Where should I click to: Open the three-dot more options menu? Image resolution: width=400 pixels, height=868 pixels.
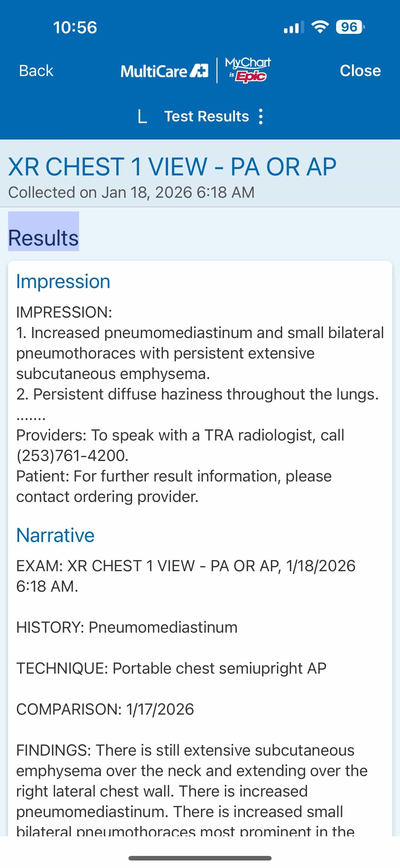(x=260, y=117)
